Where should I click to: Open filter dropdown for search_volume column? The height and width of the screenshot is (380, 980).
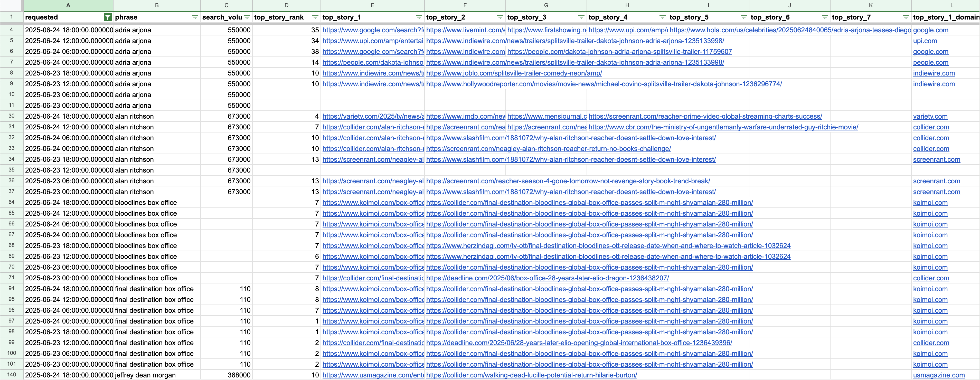247,17
